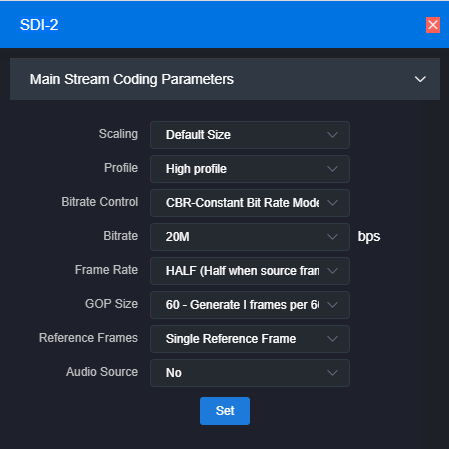This screenshot has height=449, width=449.
Task: Open the Profile dropdown showing High profile
Action: (x=250, y=169)
